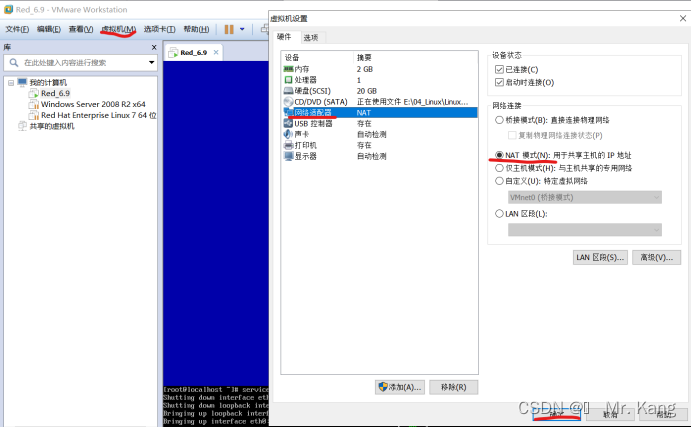Viewport: 691px width, 427px height.
Task: Open the Help (帮助) menu
Action: [196, 29]
